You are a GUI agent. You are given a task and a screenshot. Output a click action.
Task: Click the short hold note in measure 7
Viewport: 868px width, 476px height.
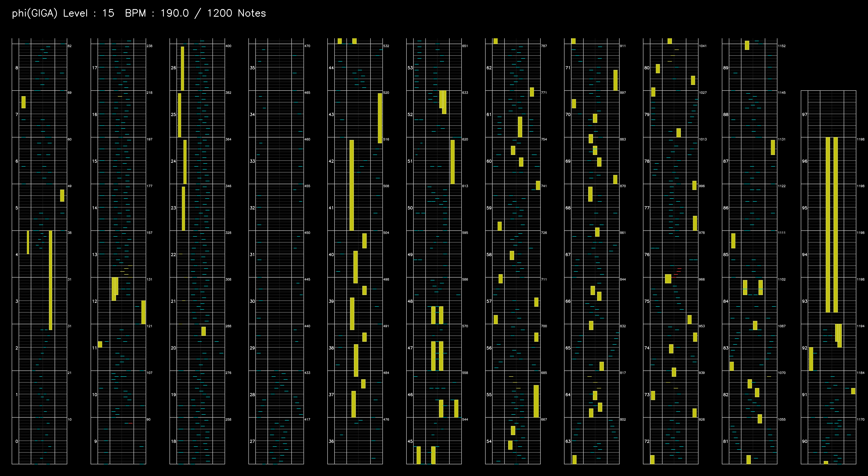click(24, 102)
